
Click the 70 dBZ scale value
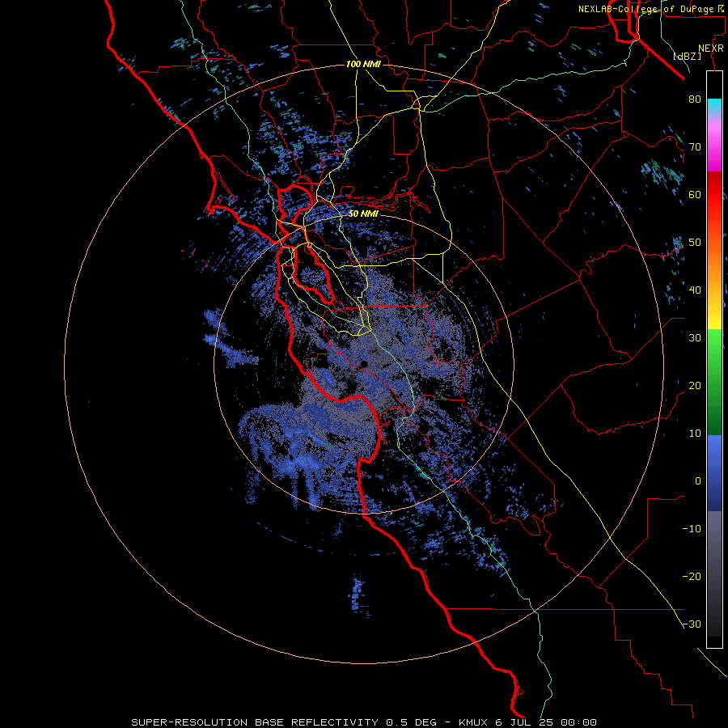[x=695, y=146]
